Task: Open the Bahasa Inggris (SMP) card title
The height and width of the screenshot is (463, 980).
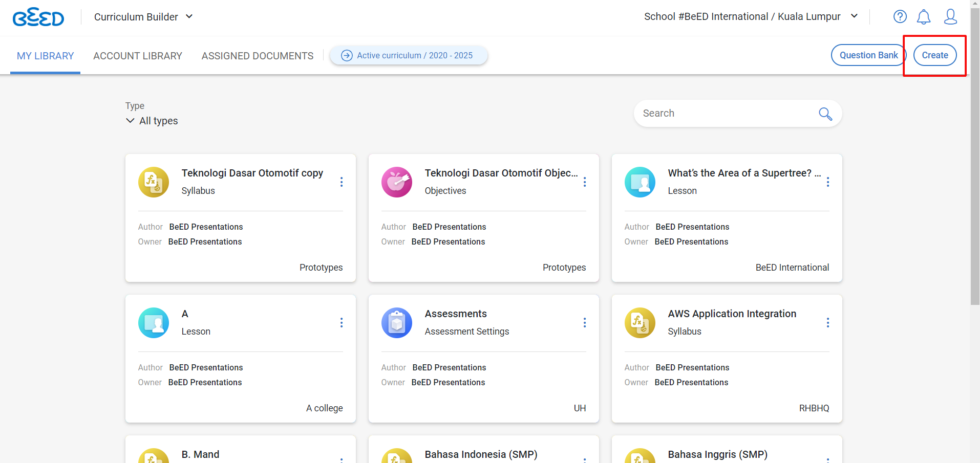Action: 718,454
